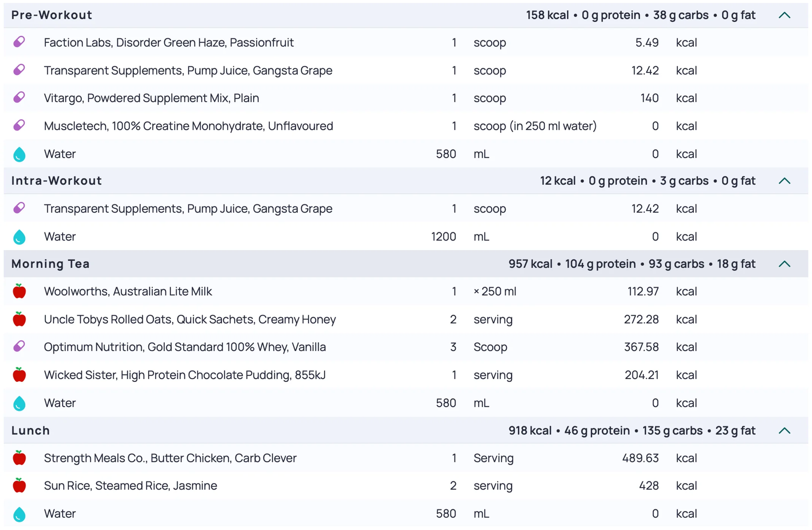812x530 pixels.
Task: Collapse the Pre-Workout section chevron
Action: pos(784,15)
